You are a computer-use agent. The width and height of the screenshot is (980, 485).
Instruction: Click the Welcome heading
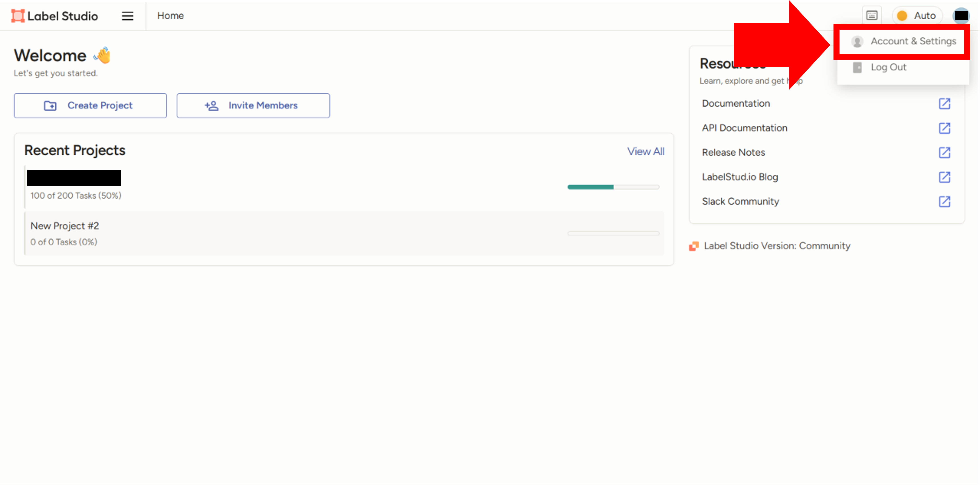coord(50,55)
